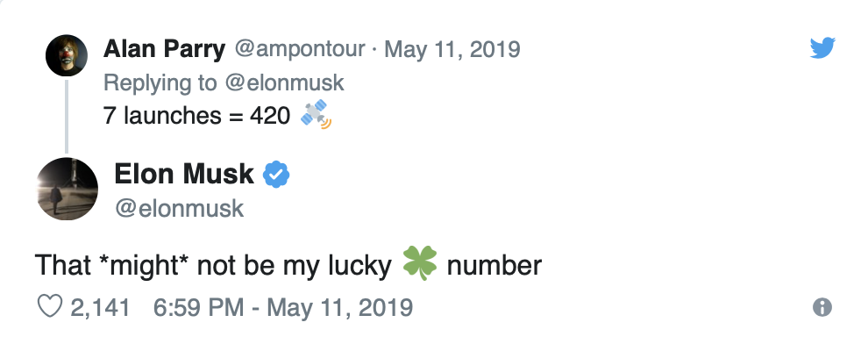The image size is (868, 344).
Task: Open Alan Parry's profile avatar
Action: tap(67, 55)
